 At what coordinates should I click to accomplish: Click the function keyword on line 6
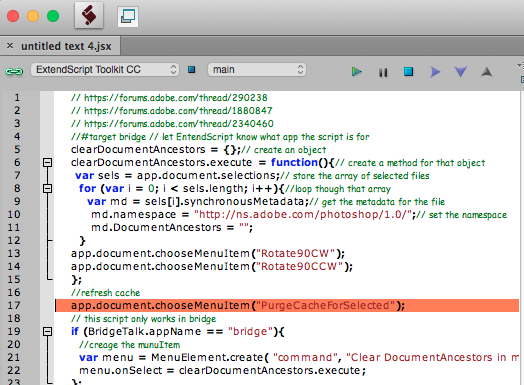click(x=294, y=162)
